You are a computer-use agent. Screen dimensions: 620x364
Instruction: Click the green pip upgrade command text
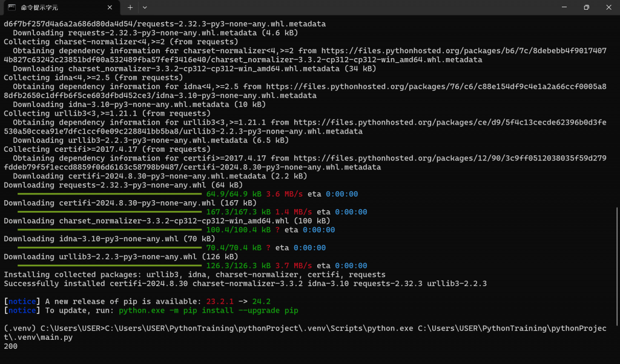pos(208,311)
